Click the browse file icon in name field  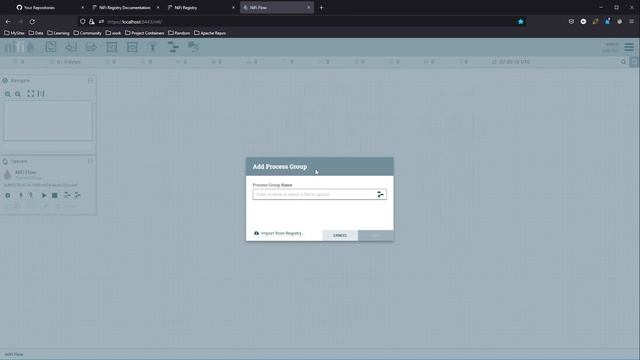380,194
